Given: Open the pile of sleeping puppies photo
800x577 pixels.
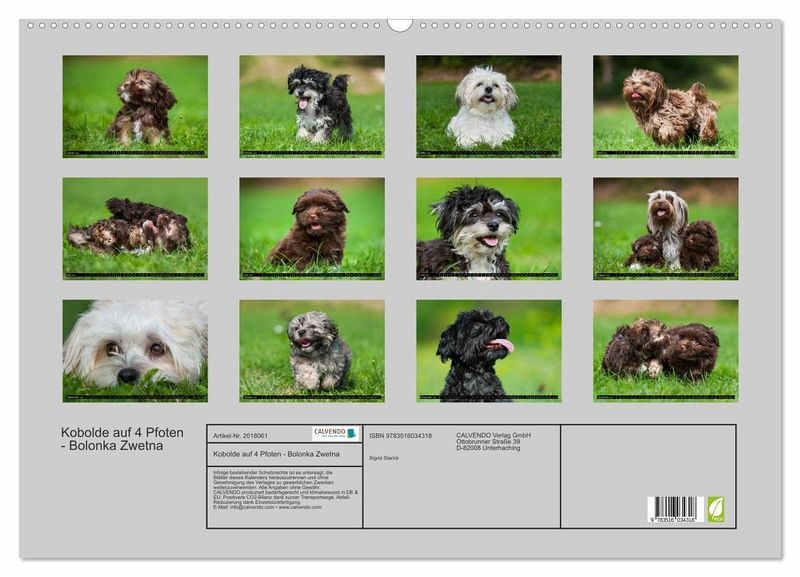Looking at the screenshot, I should click(x=135, y=229).
